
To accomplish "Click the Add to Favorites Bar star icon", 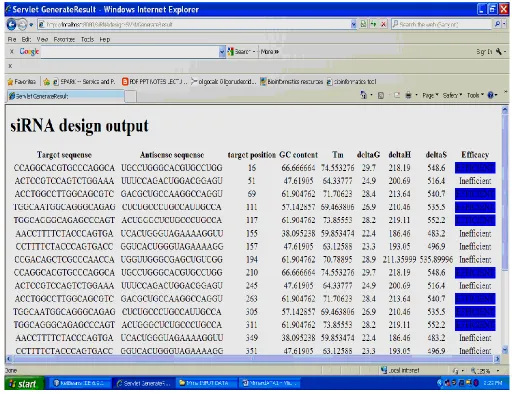I will pyautogui.click(x=46, y=81).
